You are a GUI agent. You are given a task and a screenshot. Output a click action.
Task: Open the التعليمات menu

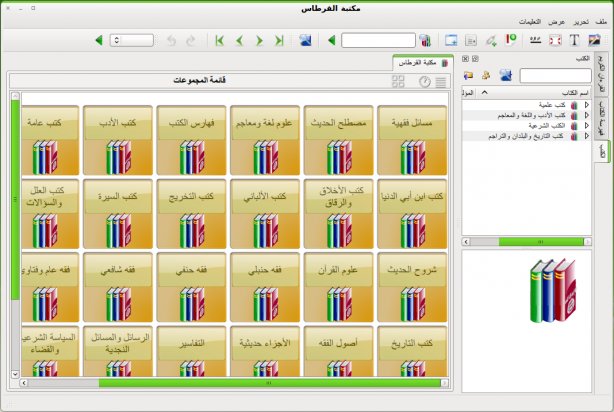coord(530,22)
